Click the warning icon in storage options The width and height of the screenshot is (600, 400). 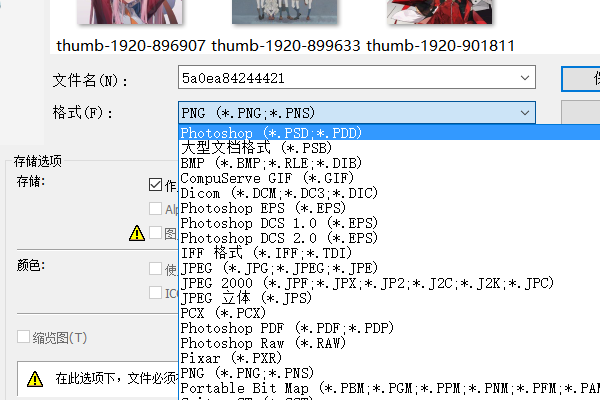point(137,233)
